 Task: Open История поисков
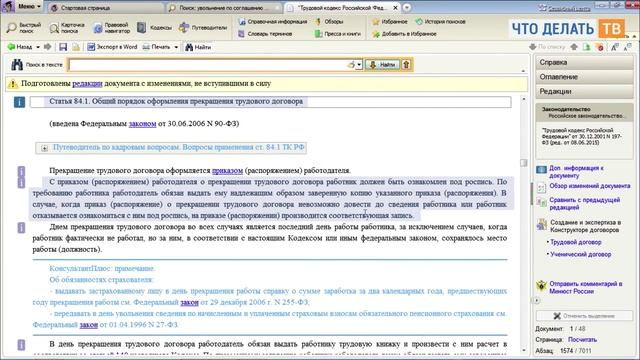[x=440, y=22]
